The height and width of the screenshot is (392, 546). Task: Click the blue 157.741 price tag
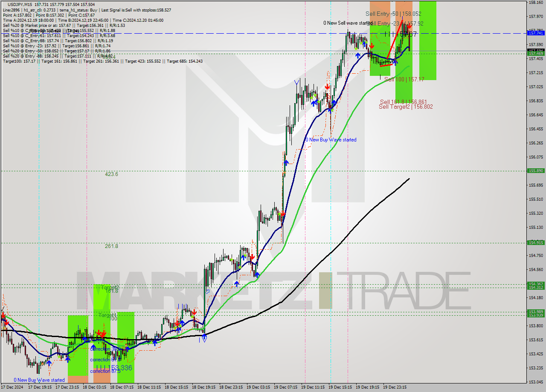536,33
